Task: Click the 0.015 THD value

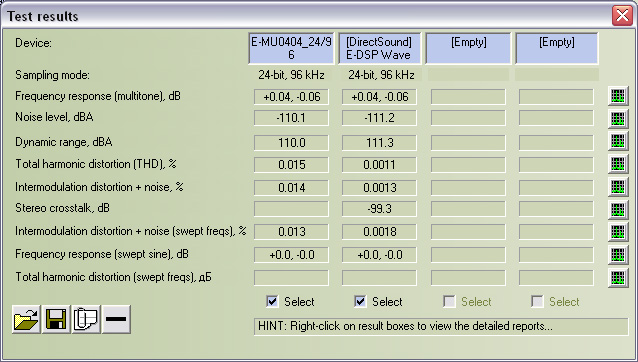Action: point(291,165)
